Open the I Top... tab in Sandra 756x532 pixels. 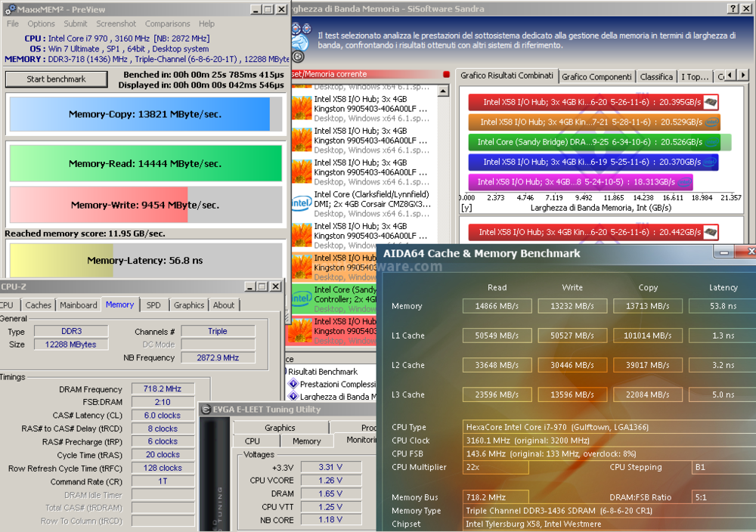coord(695,76)
